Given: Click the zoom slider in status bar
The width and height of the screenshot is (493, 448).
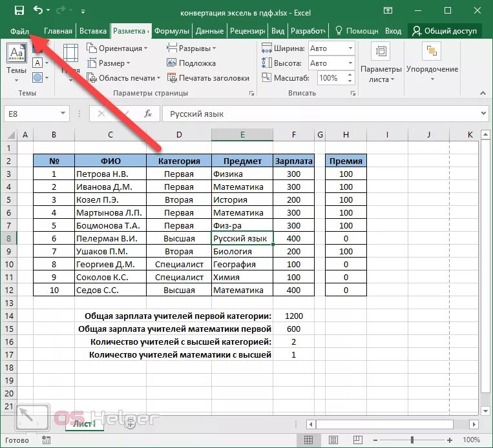Looking at the screenshot, I should point(412,440).
